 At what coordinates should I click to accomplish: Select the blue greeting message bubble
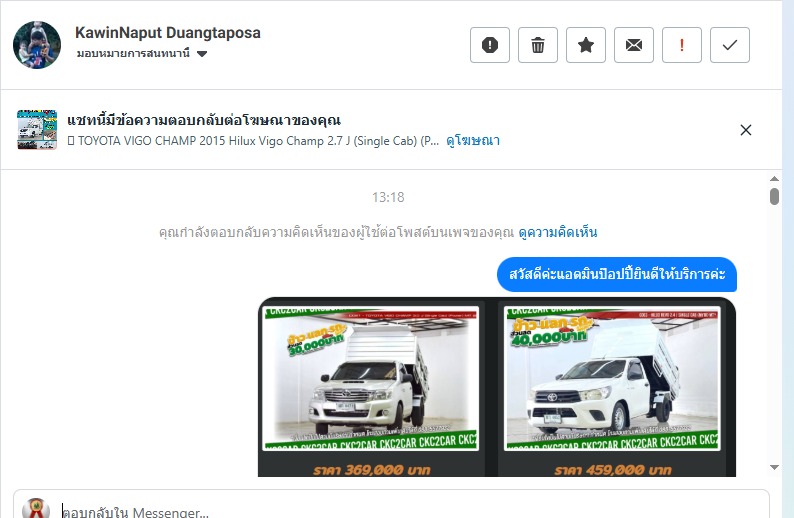point(617,274)
